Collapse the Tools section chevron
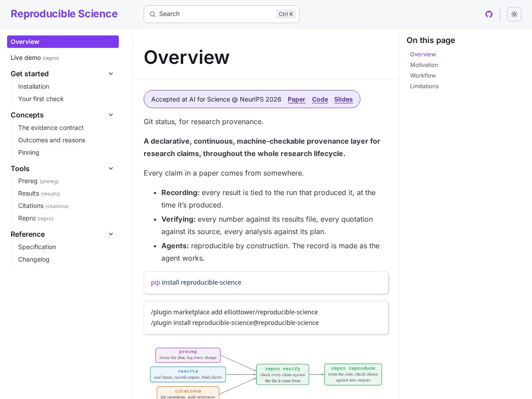 click(x=111, y=168)
